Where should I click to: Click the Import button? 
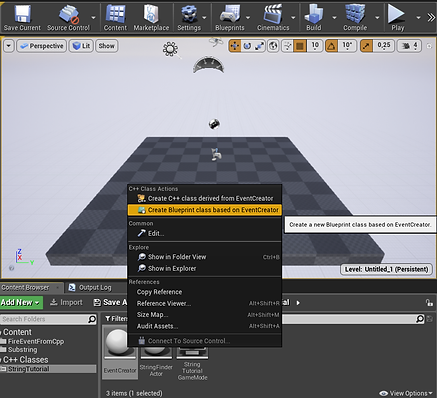point(66,303)
